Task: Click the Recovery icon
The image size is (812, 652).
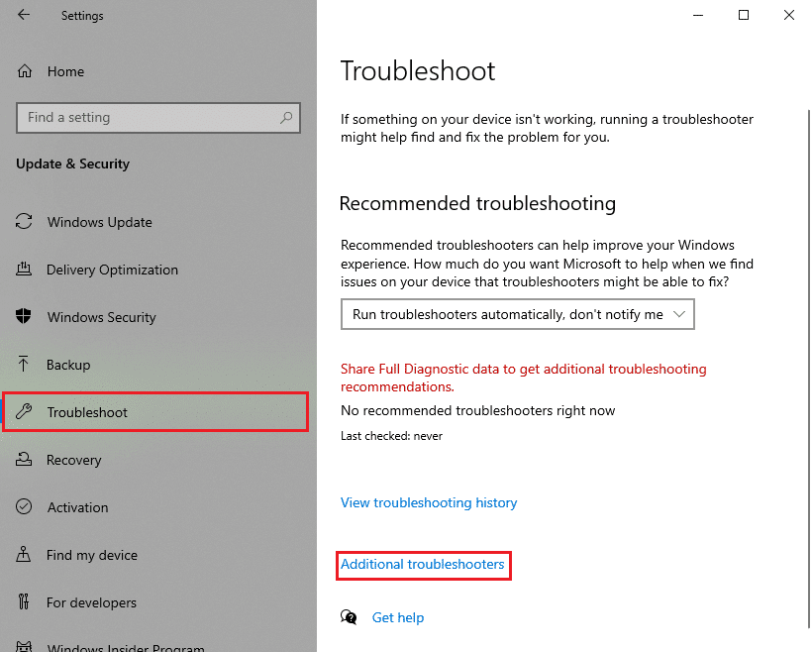Action: point(25,460)
